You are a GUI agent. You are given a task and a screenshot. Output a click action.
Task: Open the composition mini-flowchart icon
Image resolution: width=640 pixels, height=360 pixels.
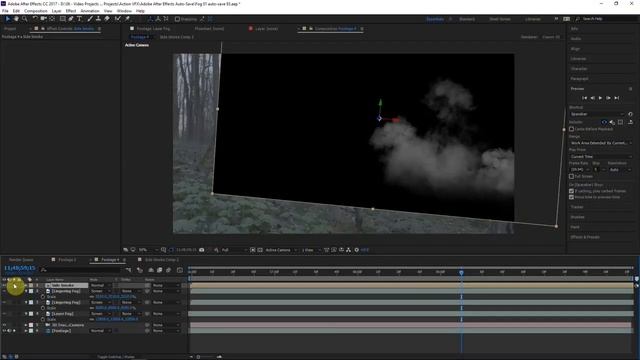pos(129,270)
